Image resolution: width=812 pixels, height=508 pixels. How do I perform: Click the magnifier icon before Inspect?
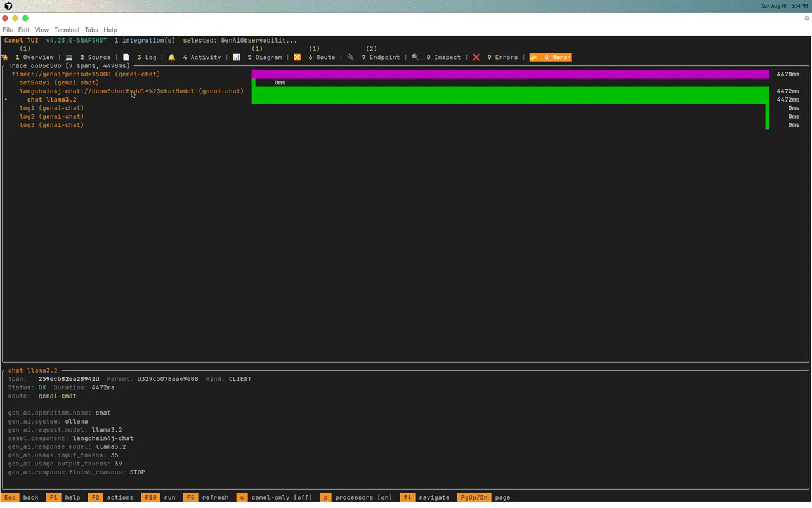415,57
